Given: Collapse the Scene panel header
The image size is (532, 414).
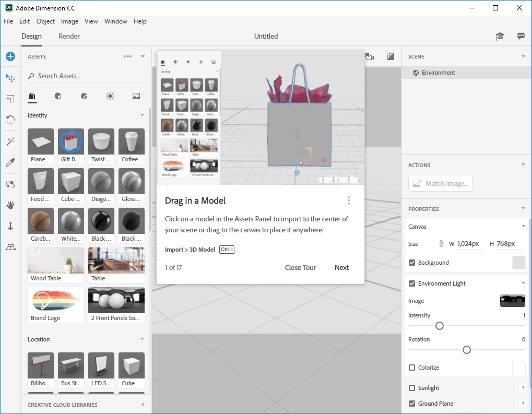Looking at the screenshot, I should click(522, 56).
